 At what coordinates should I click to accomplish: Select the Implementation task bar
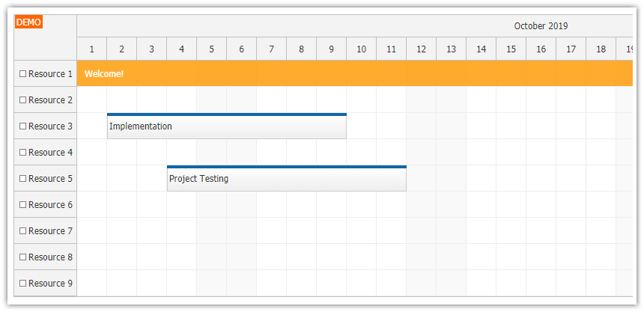point(226,126)
